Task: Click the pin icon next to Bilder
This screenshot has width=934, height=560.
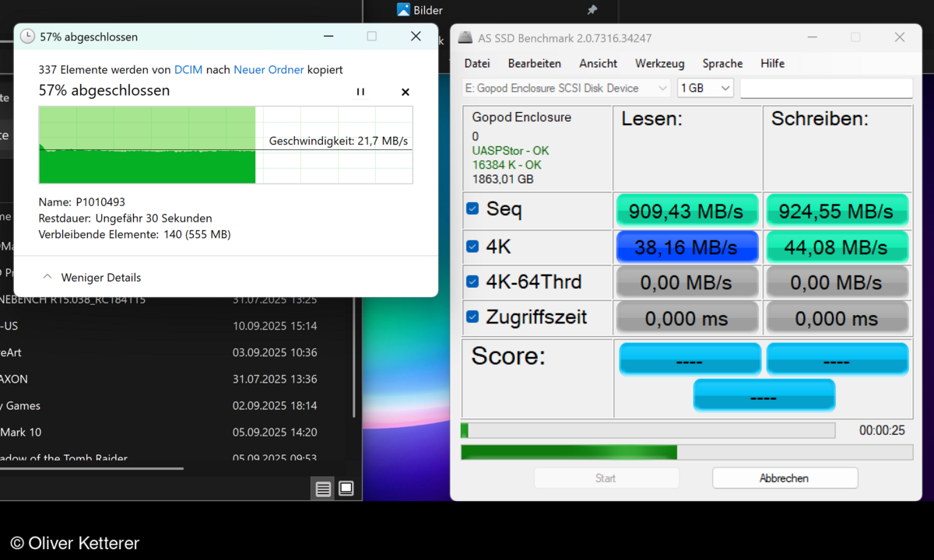Action: [592, 10]
